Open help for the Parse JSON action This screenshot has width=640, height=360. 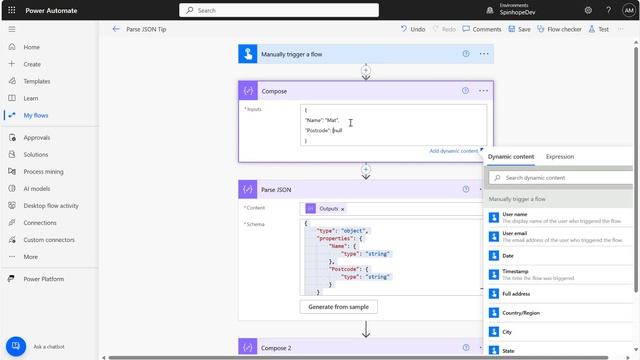click(466, 189)
